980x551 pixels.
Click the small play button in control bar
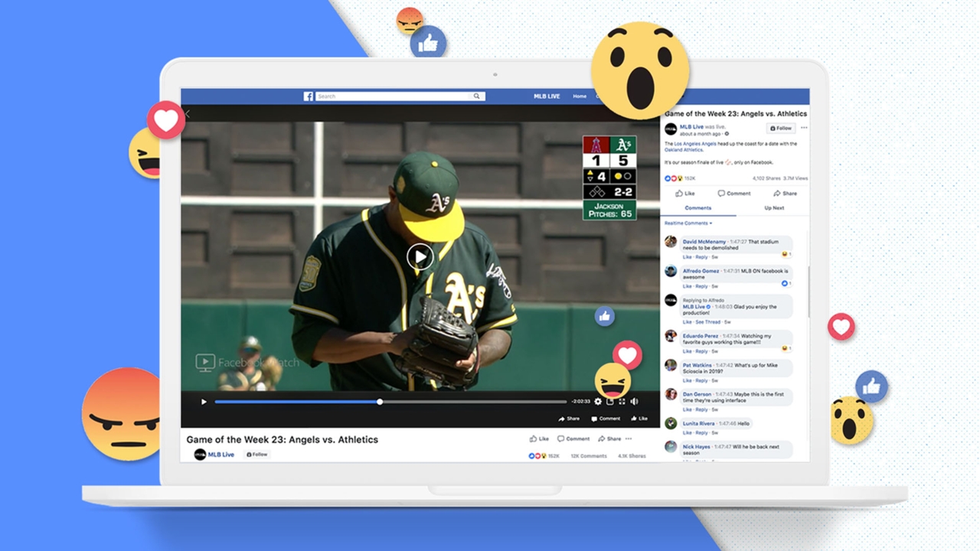pos(204,402)
